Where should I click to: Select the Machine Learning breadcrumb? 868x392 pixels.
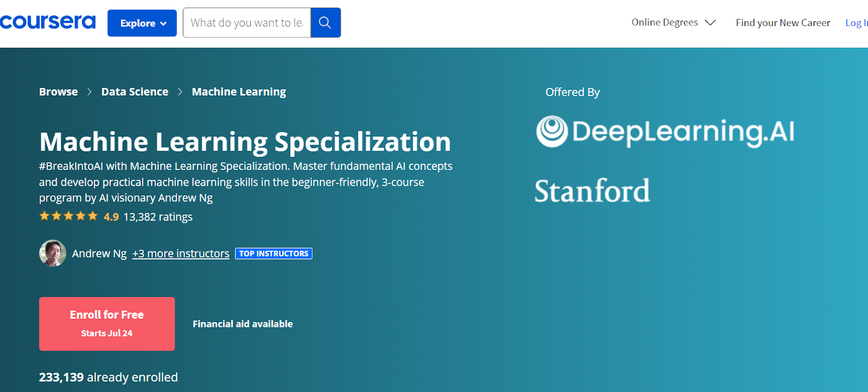pyautogui.click(x=239, y=92)
